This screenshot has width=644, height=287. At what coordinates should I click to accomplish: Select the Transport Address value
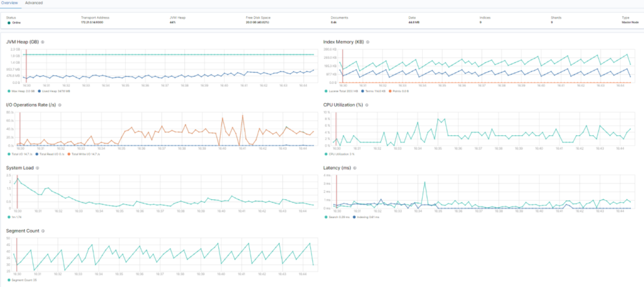92,22
